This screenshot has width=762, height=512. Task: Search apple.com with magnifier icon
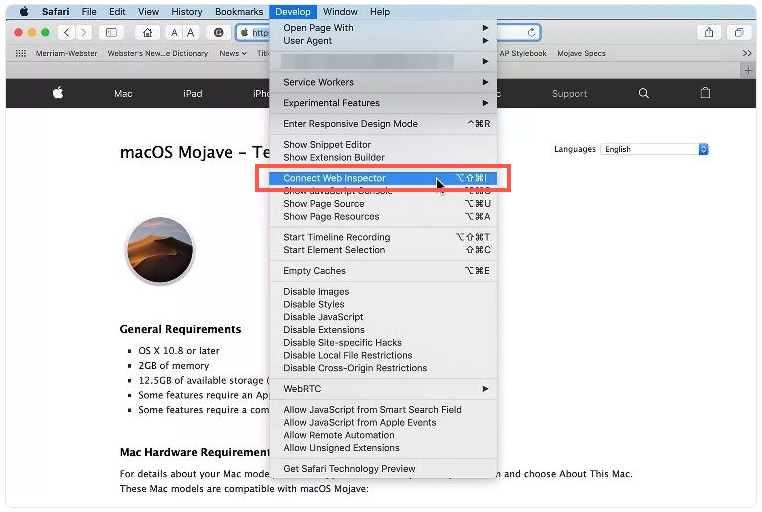[643, 93]
